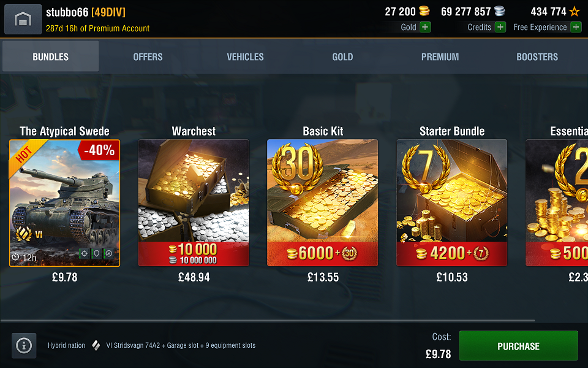Switch to the VEHICLES tab
This screenshot has height=368, width=588.
[x=245, y=56]
